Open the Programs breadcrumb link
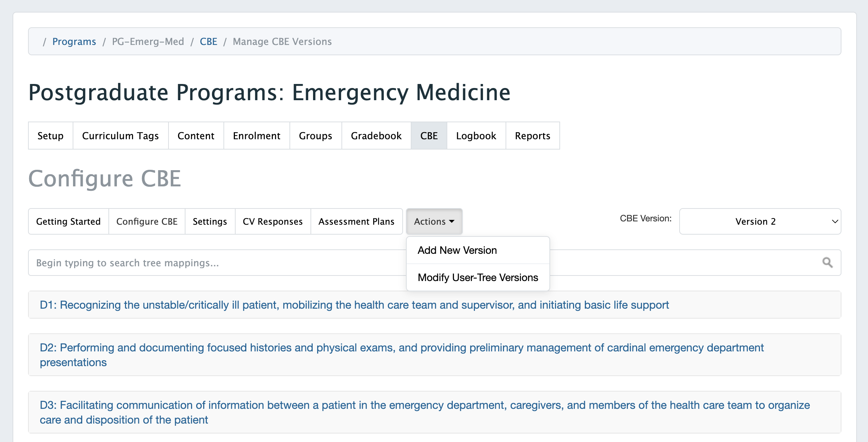Screen dimensions: 868x442 point(74,42)
